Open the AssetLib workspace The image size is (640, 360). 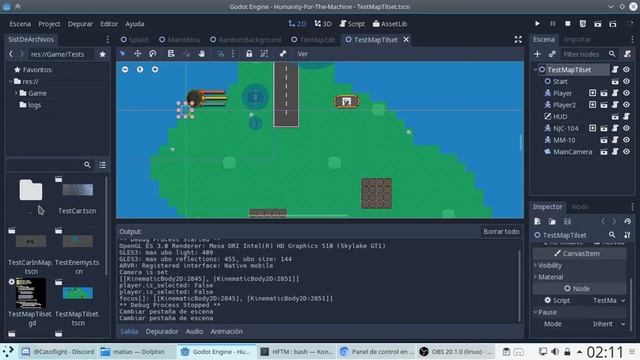[x=389, y=24]
